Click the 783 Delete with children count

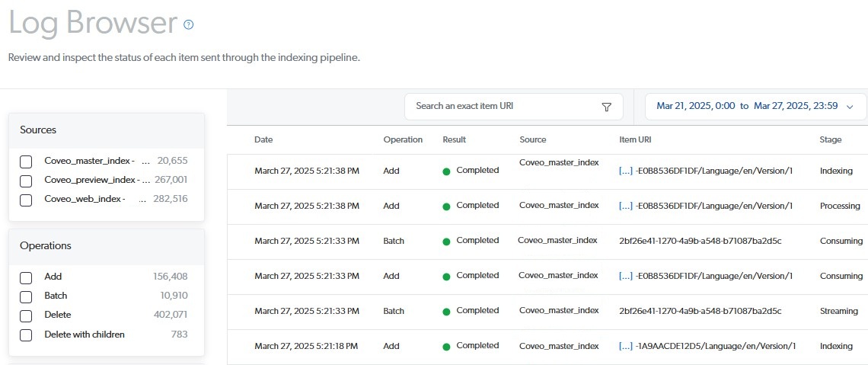180,335
